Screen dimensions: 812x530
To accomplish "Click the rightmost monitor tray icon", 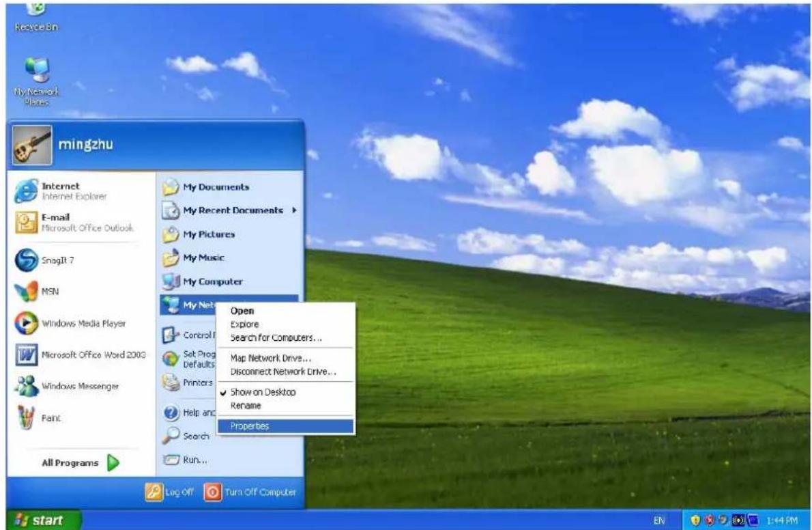I will (x=753, y=520).
